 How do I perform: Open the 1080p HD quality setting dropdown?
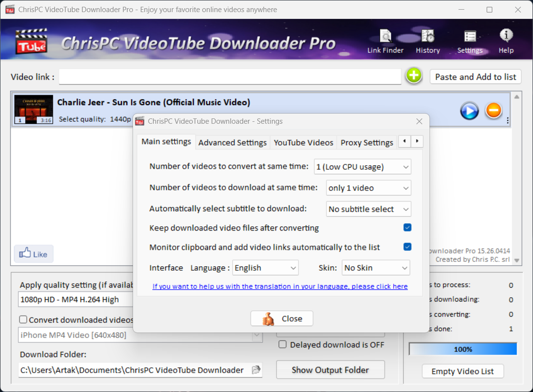tap(75, 299)
